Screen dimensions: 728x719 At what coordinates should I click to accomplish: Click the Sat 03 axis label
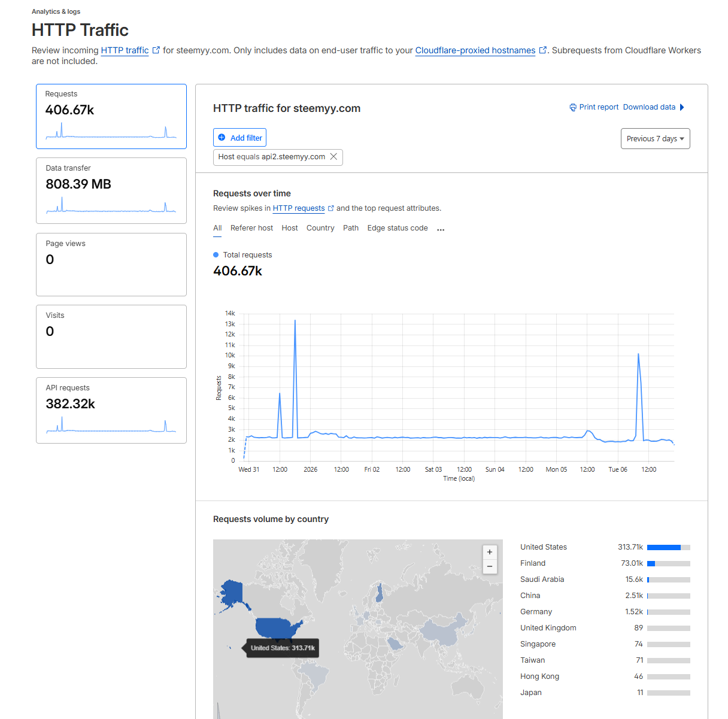pyautogui.click(x=433, y=469)
